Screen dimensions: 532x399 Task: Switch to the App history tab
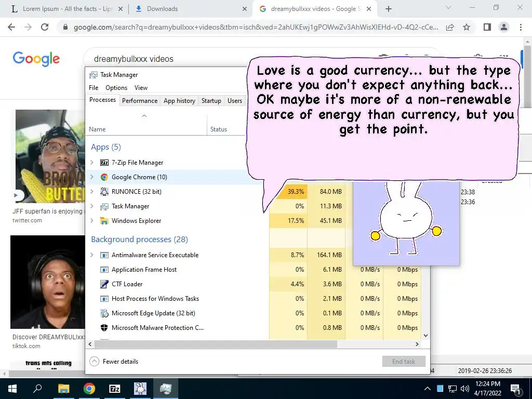(x=179, y=101)
